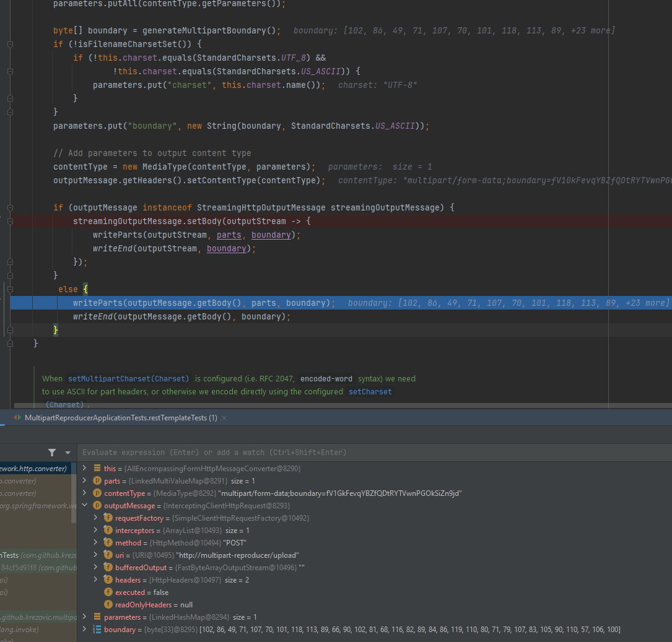Expand the 'interceptors' field node
This screenshot has height=642, width=672.
tap(95, 530)
